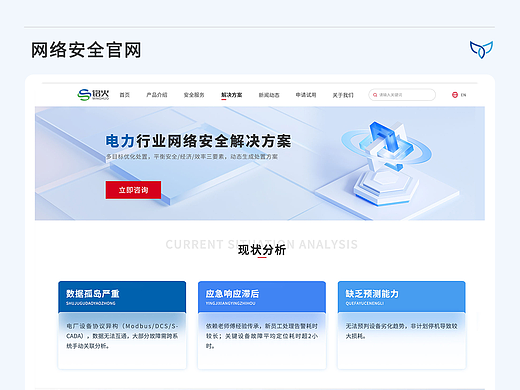The width and height of the screenshot is (520, 390).
Task: Select the 解决方案 nav item
Action: point(232,95)
